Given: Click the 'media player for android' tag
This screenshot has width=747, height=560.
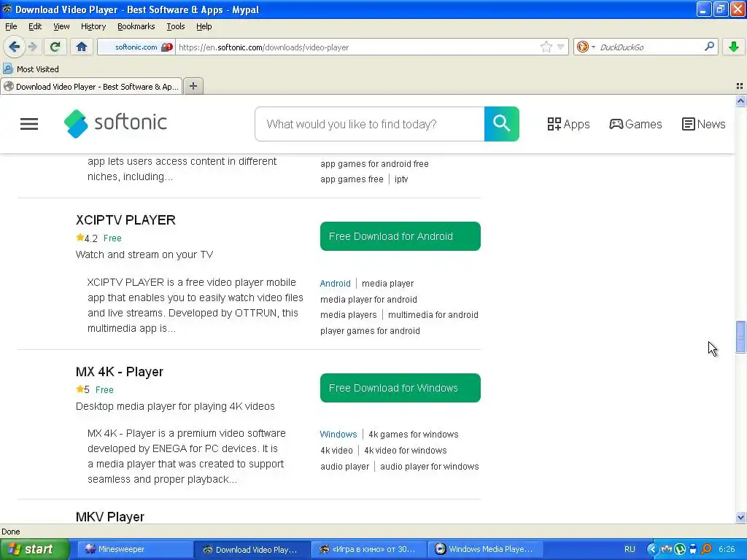Looking at the screenshot, I should pos(368,300).
